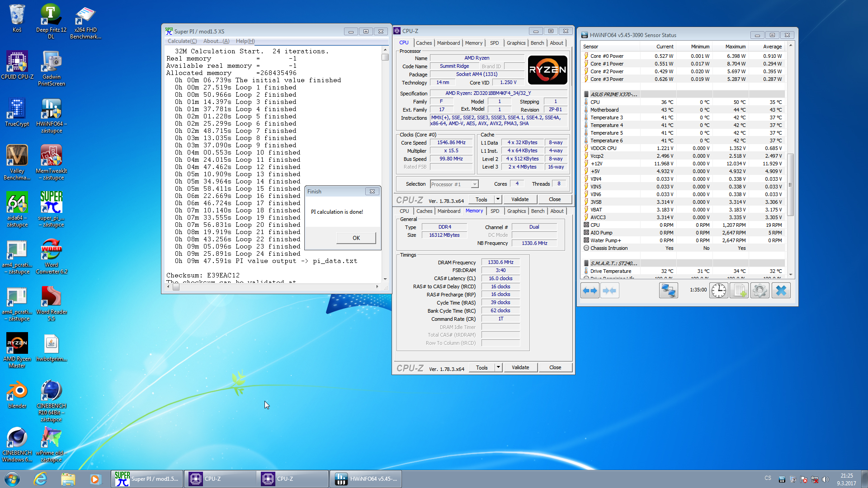Screen dimensions: 868x488
Task: Switch to Bench tab in upper CPU-Z
Action: (x=537, y=43)
